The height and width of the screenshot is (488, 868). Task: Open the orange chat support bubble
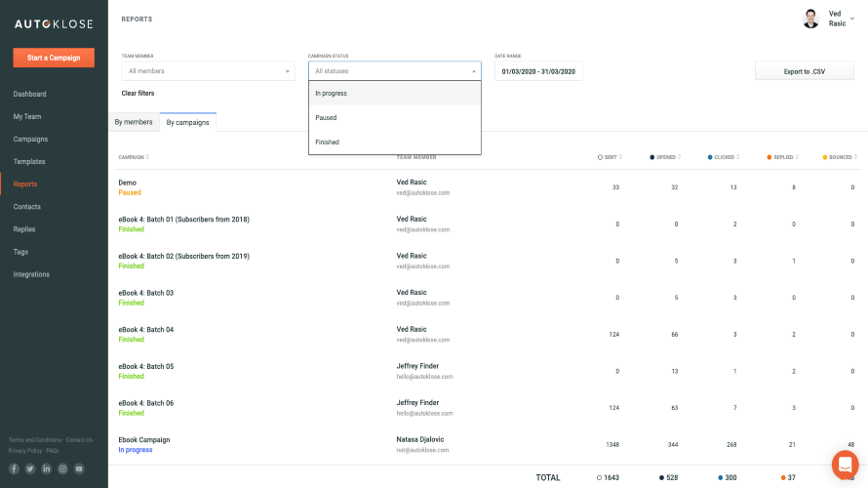[x=845, y=463]
